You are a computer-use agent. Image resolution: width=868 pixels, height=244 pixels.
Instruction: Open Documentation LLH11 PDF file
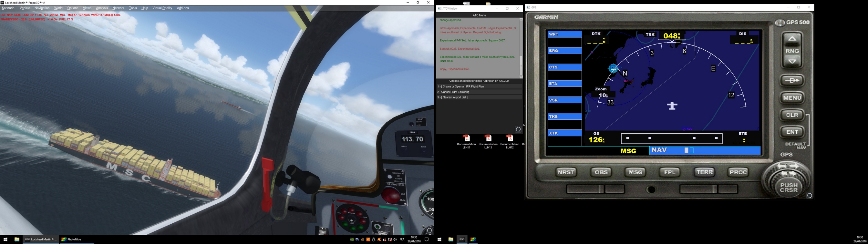click(466, 142)
